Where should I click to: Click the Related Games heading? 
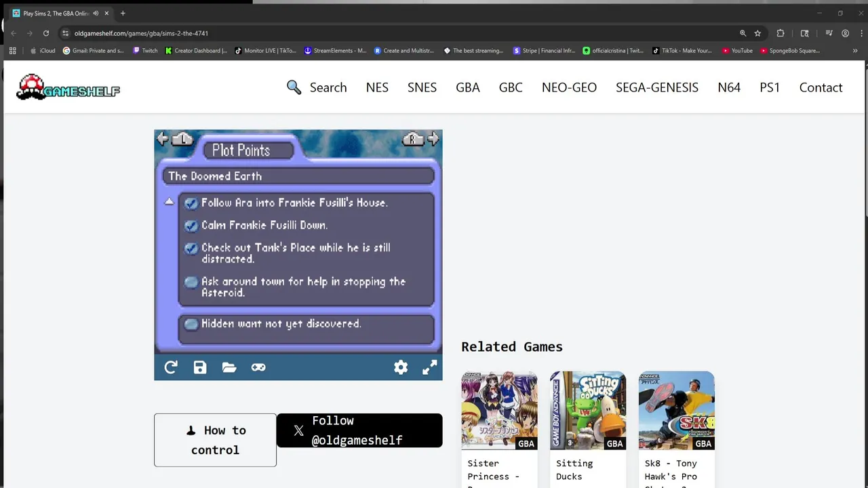512,346
